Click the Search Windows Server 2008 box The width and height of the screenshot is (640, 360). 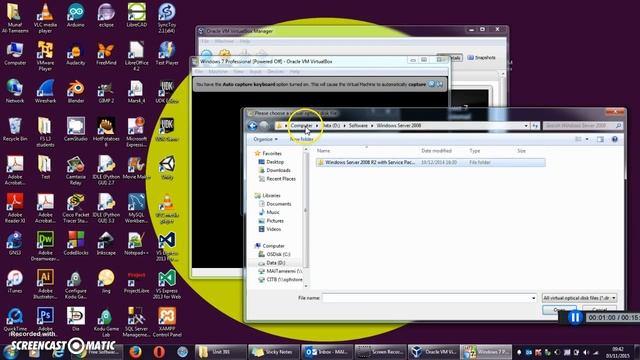coord(582,126)
